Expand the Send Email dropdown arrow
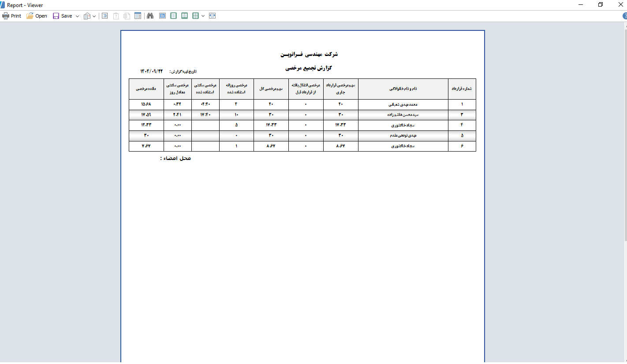The height and width of the screenshot is (364, 627). coord(94,16)
